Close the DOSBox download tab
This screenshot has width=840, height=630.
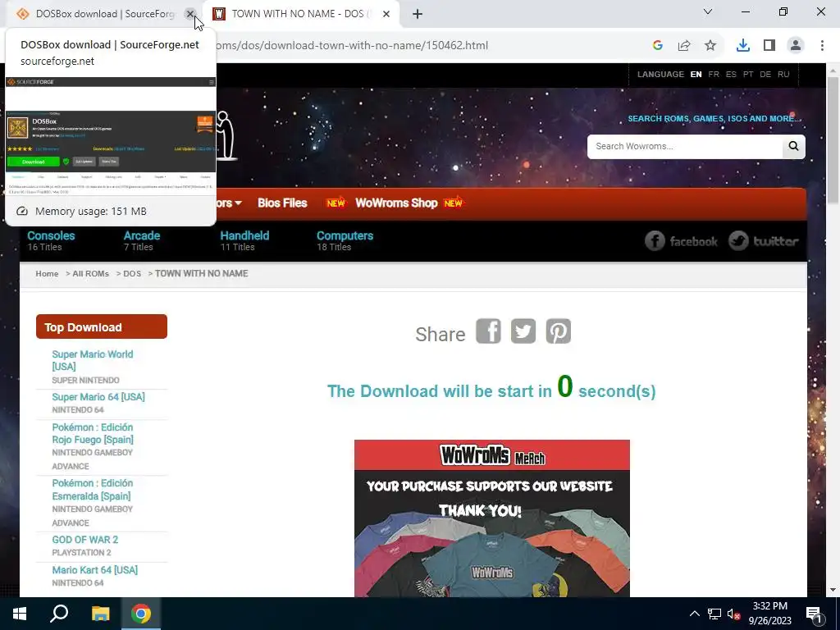189,14
